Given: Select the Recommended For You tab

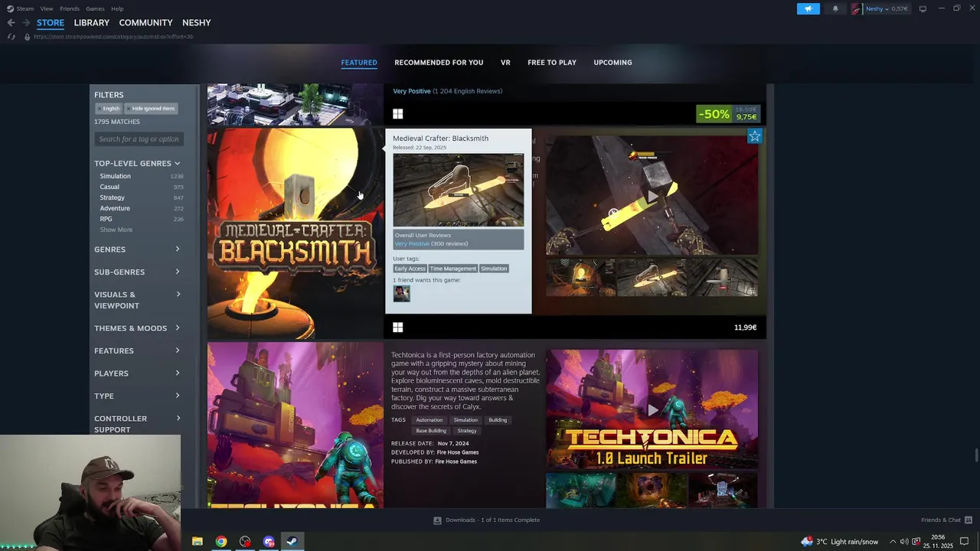Looking at the screenshot, I should [x=439, y=63].
